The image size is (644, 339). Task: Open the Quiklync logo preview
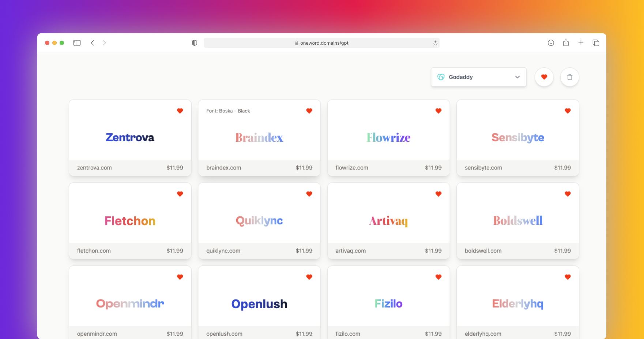point(259,221)
